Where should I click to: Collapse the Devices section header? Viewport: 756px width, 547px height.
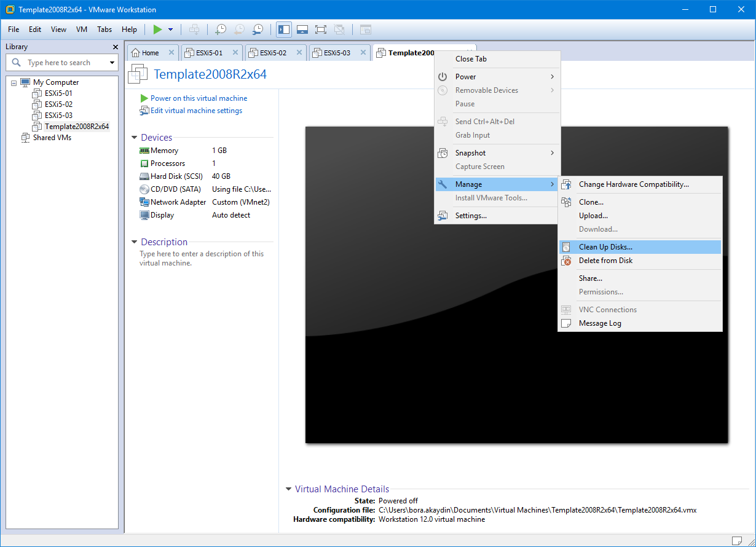click(134, 137)
